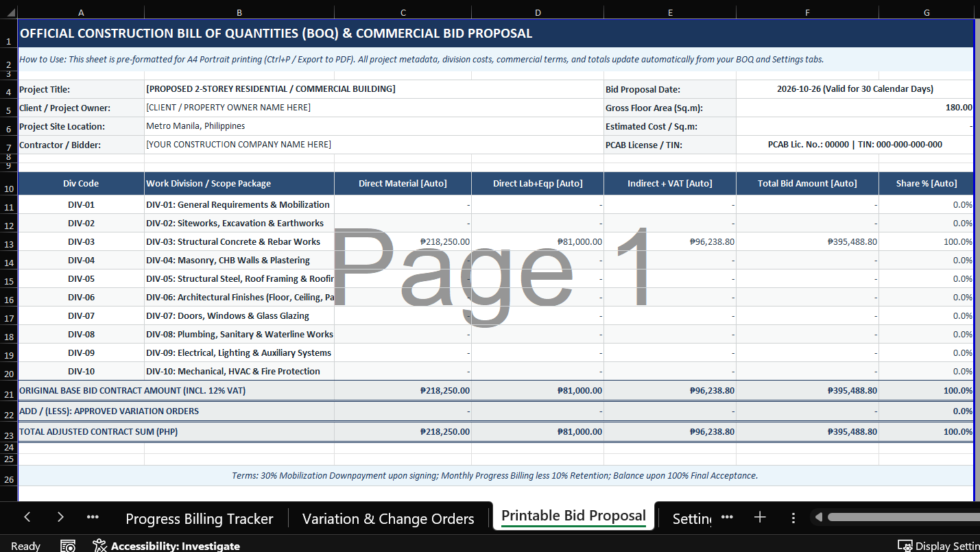Screen dimensions: 980x552
Task: Select column B header
Action: click(x=239, y=12)
